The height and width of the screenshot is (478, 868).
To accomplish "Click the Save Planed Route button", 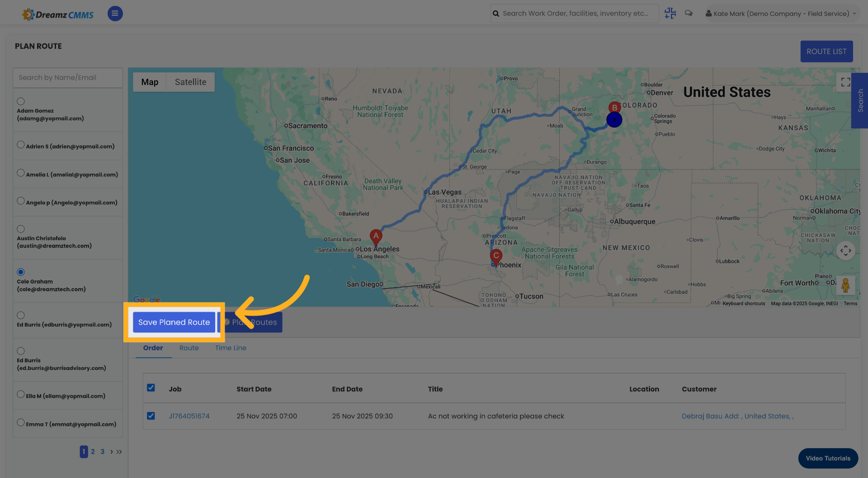I will point(174,322).
